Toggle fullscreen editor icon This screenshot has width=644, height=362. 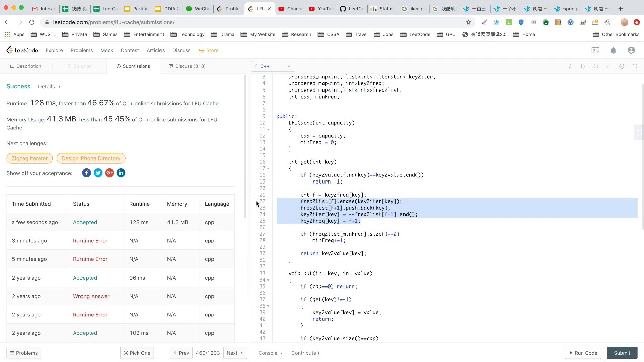635,66
